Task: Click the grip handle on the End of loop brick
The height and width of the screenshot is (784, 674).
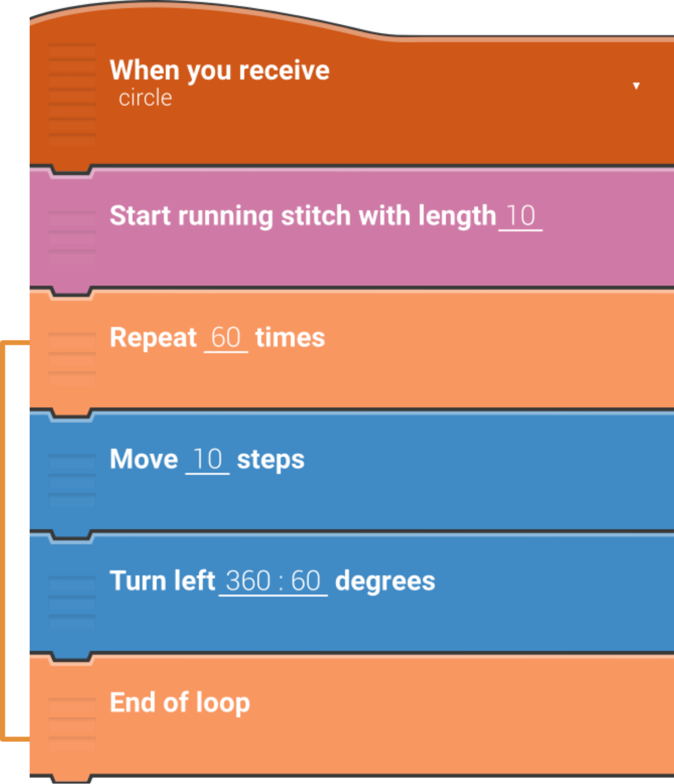Action: 72,719
